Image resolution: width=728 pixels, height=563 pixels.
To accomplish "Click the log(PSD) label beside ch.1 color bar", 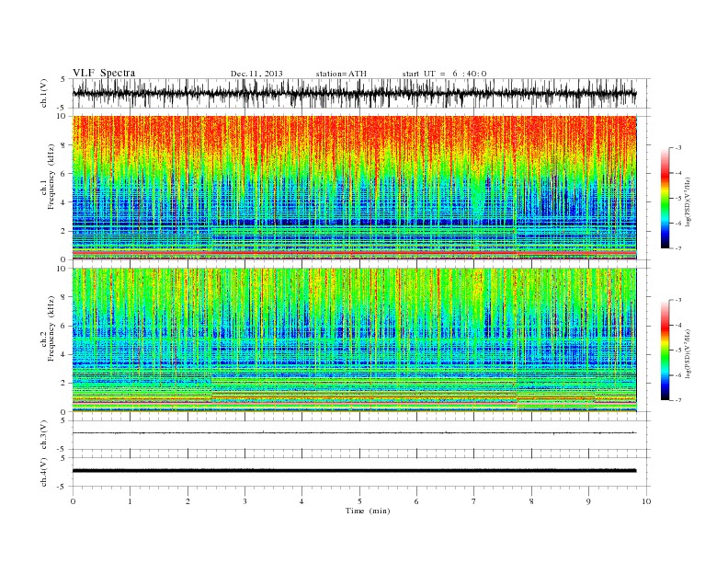I will pyautogui.click(x=688, y=201).
